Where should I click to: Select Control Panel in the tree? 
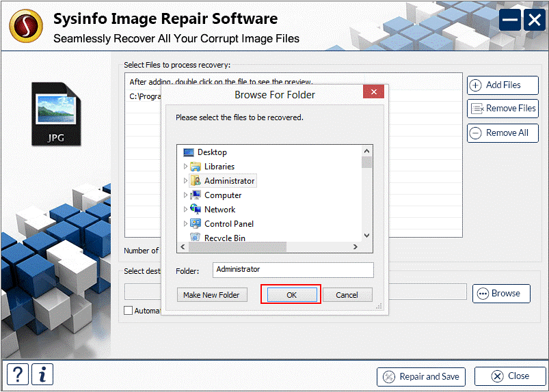[x=229, y=224]
